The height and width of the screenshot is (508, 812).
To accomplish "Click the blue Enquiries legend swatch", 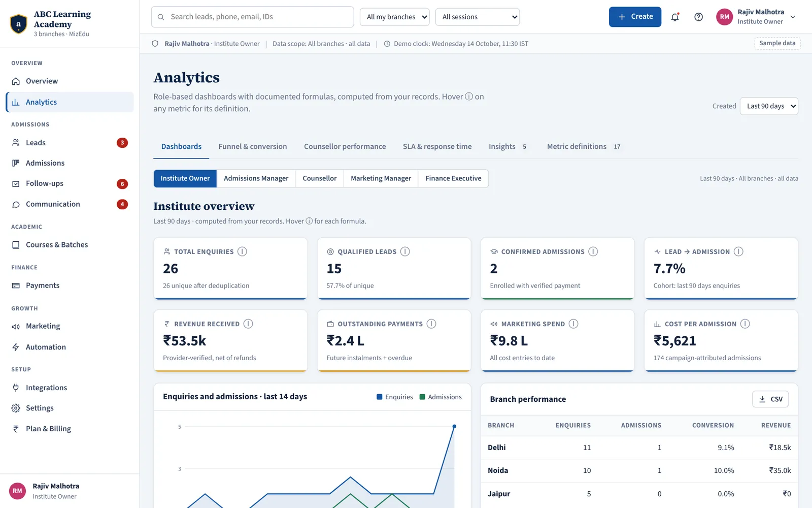I will 380,397.
